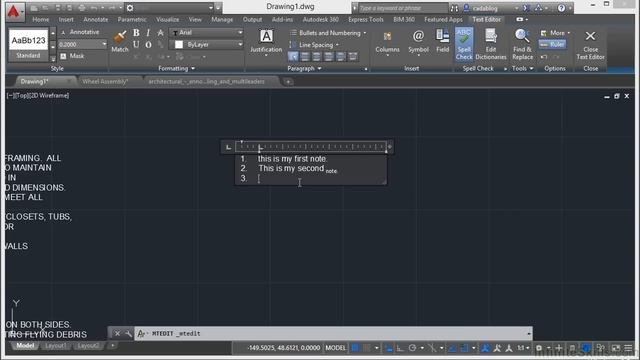Click the command line customize wrench icon
This screenshot has height=360, width=640.
128,333
